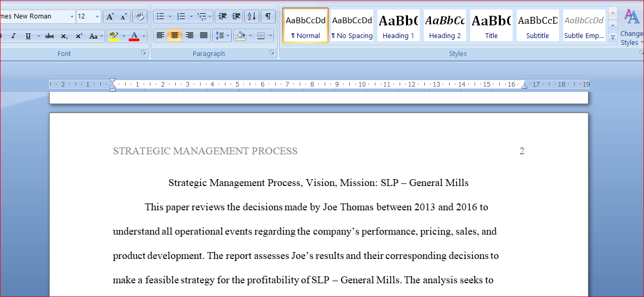Viewport: 644px width, 297px height.
Task: Apply No Spacing style
Action: click(x=352, y=25)
